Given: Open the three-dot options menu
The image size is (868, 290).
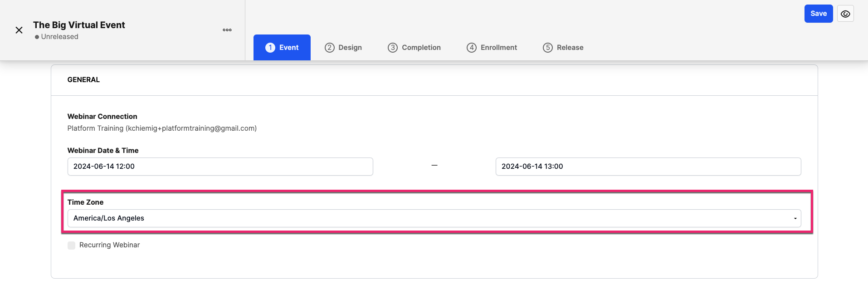Looking at the screenshot, I should [x=227, y=30].
